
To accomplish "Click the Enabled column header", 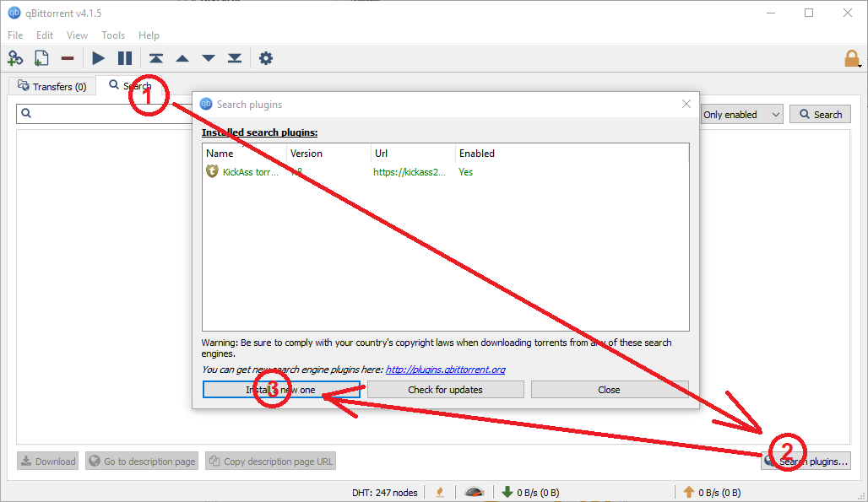I will pos(476,154).
